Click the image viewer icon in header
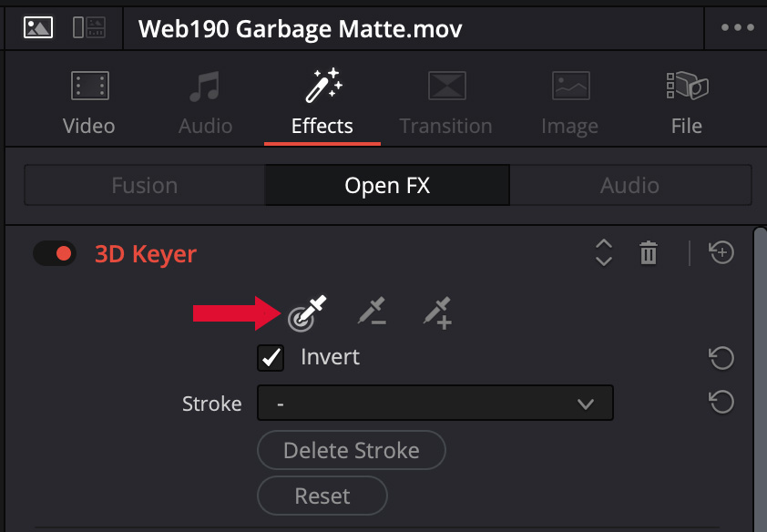 38,27
